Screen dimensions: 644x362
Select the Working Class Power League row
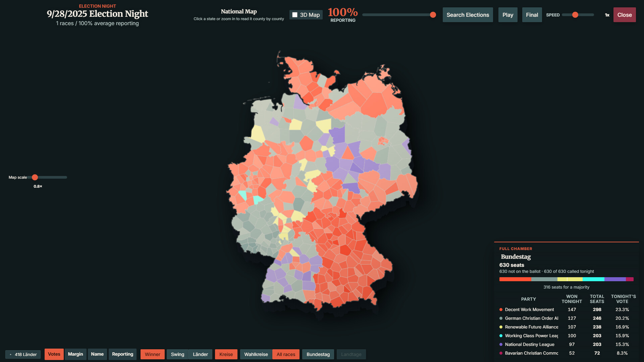pyautogui.click(x=566, y=336)
